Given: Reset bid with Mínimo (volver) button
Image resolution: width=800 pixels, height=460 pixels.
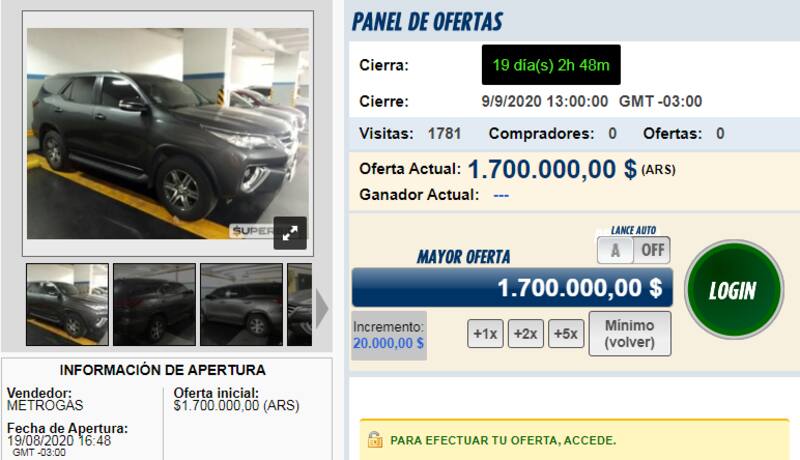Looking at the screenshot, I should 630,334.
